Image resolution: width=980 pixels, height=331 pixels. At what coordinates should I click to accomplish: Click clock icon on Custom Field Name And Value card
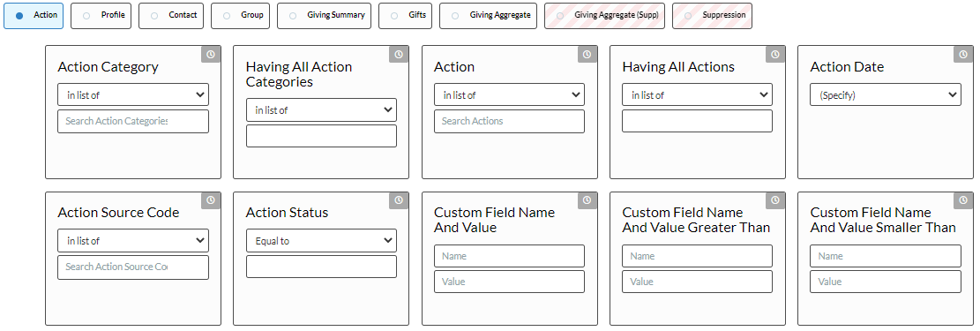tap(587, 200)
